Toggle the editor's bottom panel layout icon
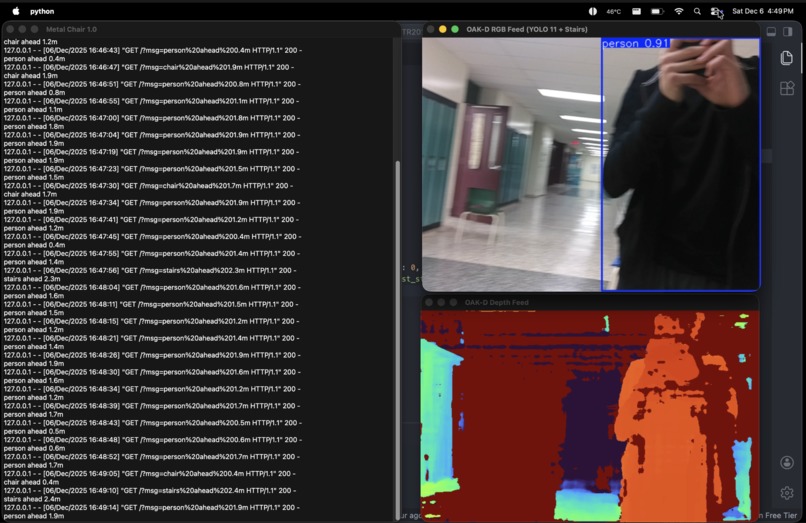 771,31
